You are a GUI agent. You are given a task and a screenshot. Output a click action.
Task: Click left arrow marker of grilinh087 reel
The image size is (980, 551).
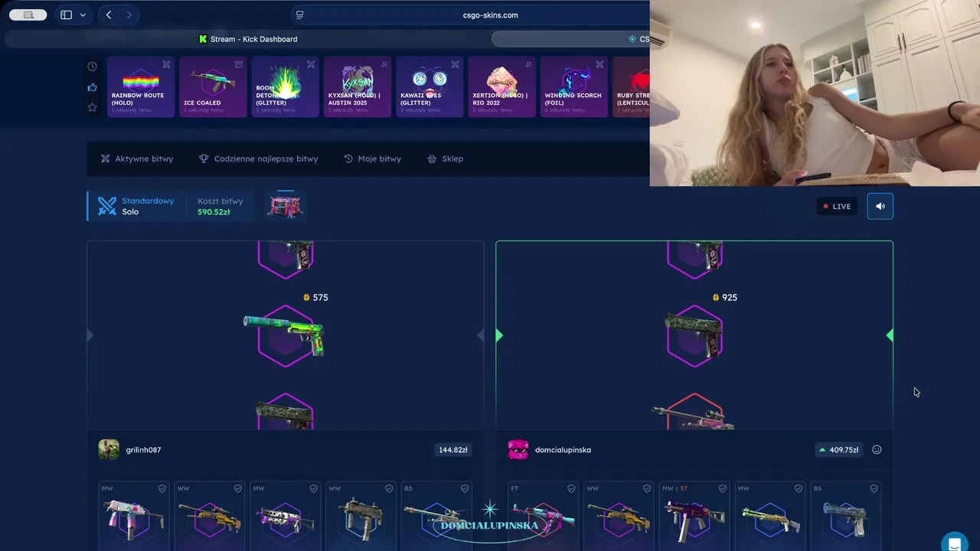click(x=90, y=335)
